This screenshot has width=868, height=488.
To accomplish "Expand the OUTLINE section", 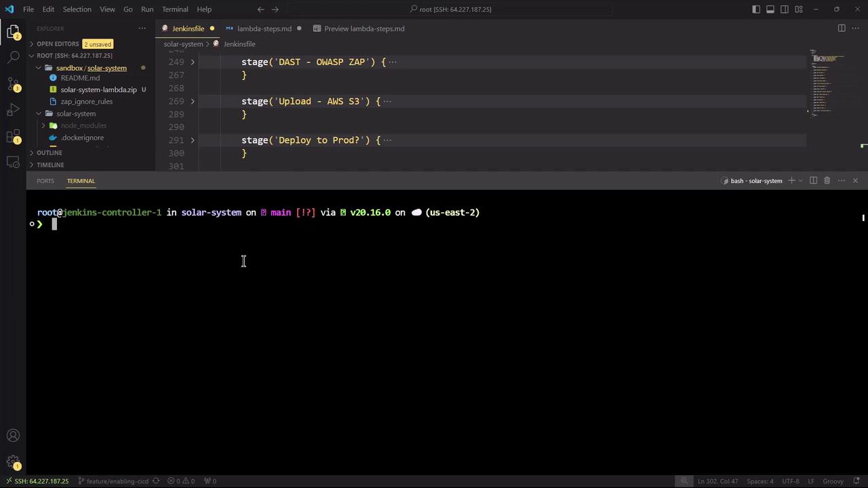I will [x=49, y=152].
